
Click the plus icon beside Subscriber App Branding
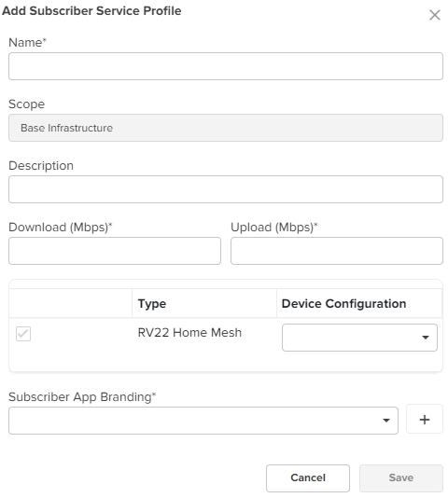click(424, 420)
